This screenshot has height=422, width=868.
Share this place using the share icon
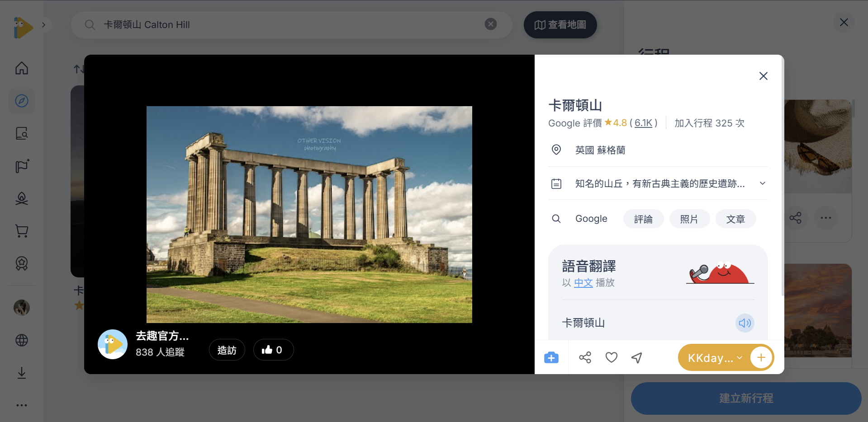(x=585, y=358)
